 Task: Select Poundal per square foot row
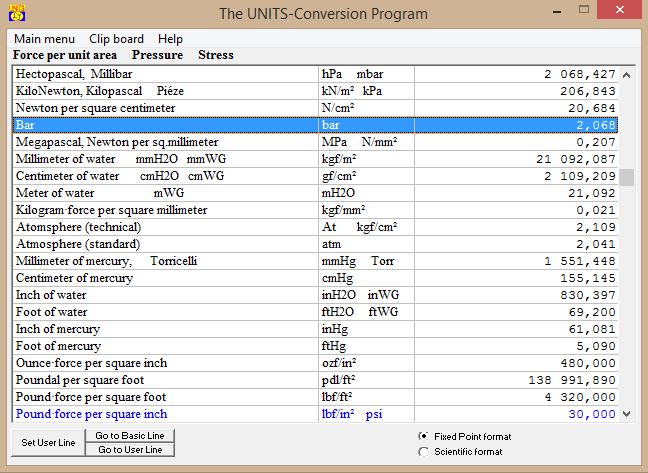click(315, 380)
